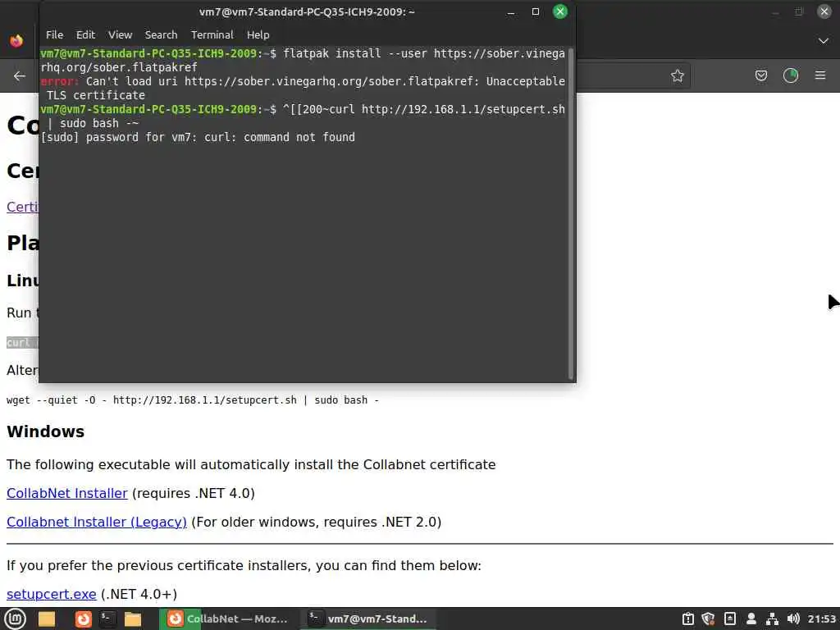Image resolution: width=840 pixels, height=630 pixels.
Task: Open the terminal File menu
Action: coord(54,34)
